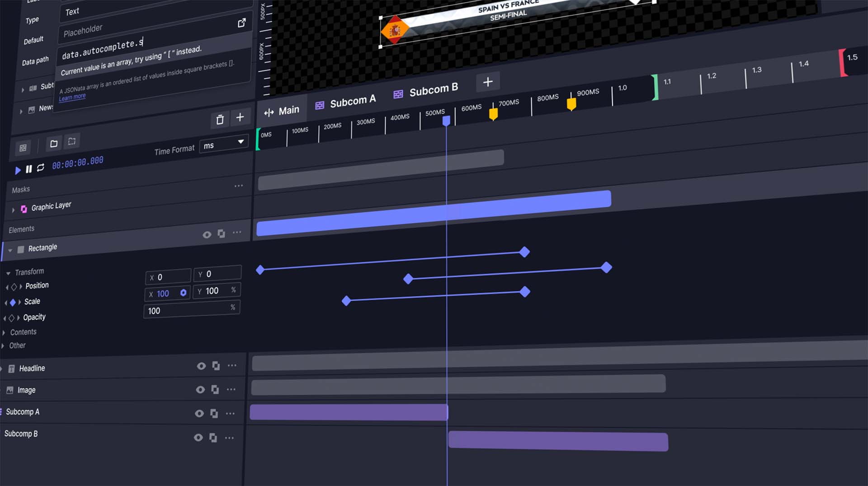Open Subcomp A more options

click(x=230, y=413)
